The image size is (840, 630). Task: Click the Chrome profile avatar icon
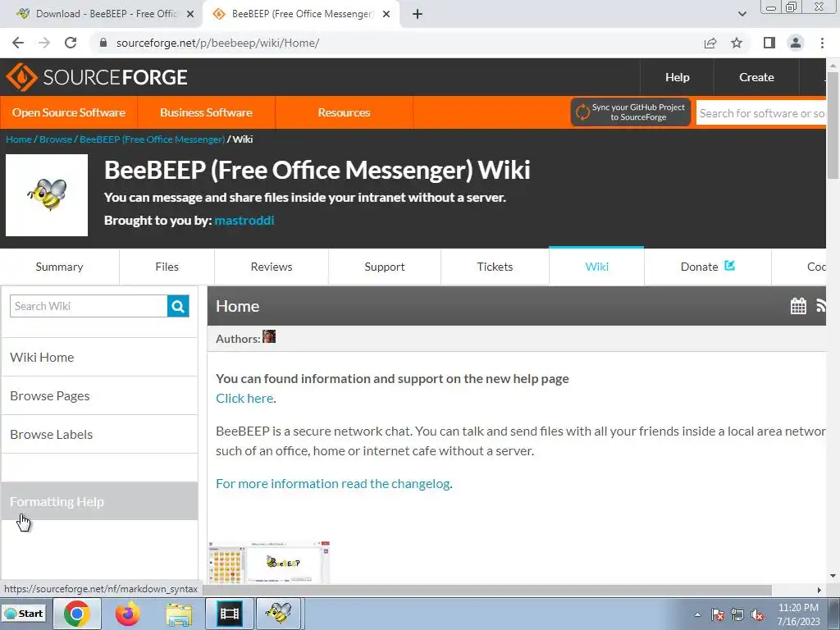coord(796,43)
